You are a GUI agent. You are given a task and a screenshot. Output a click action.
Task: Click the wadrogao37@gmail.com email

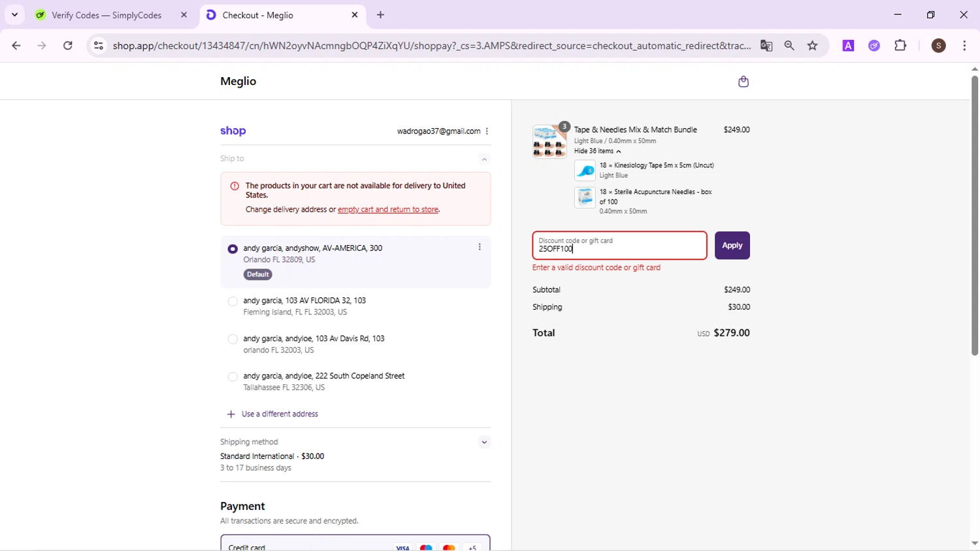438,131
